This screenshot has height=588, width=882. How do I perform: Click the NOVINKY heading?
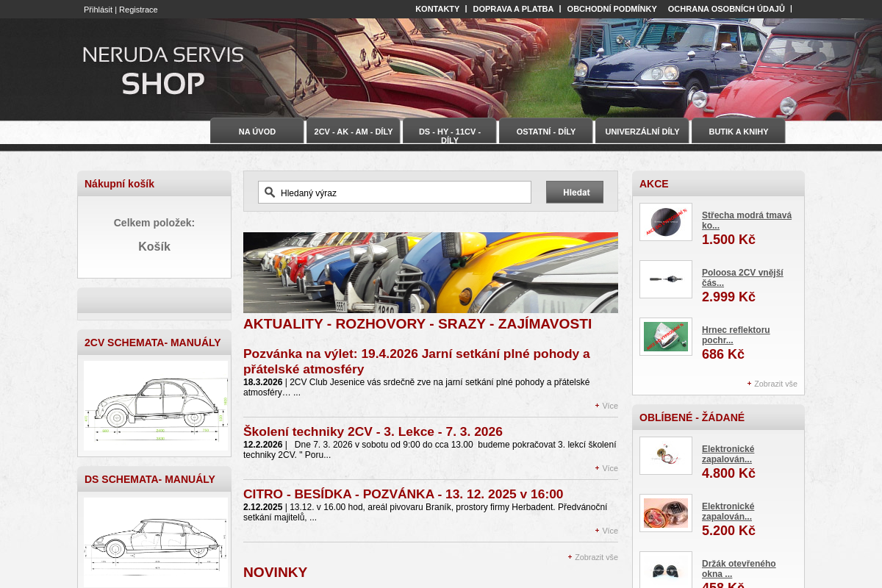pyautogui.click(x=275, y=573)
